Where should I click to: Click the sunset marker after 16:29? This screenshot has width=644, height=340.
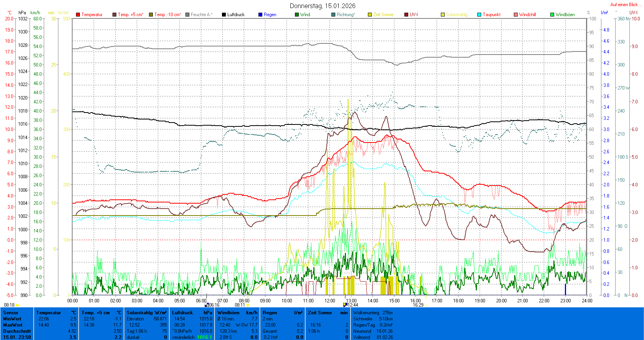coord(425,305)
